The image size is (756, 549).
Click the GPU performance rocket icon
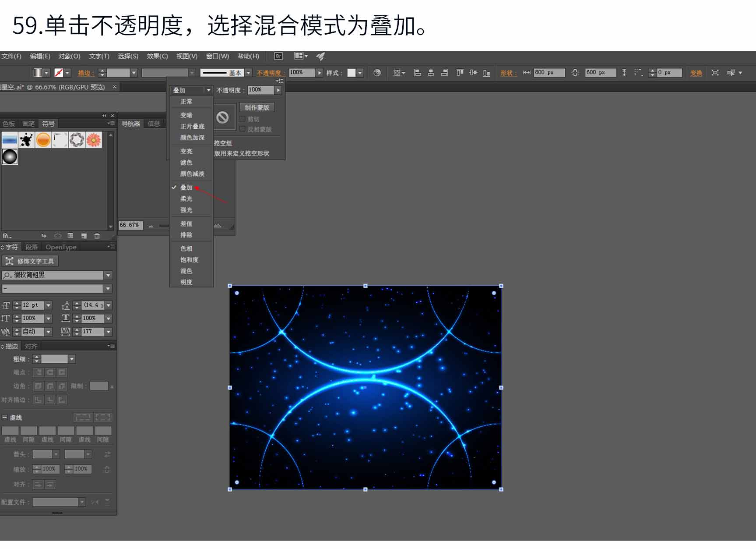(x=321, y=56)
